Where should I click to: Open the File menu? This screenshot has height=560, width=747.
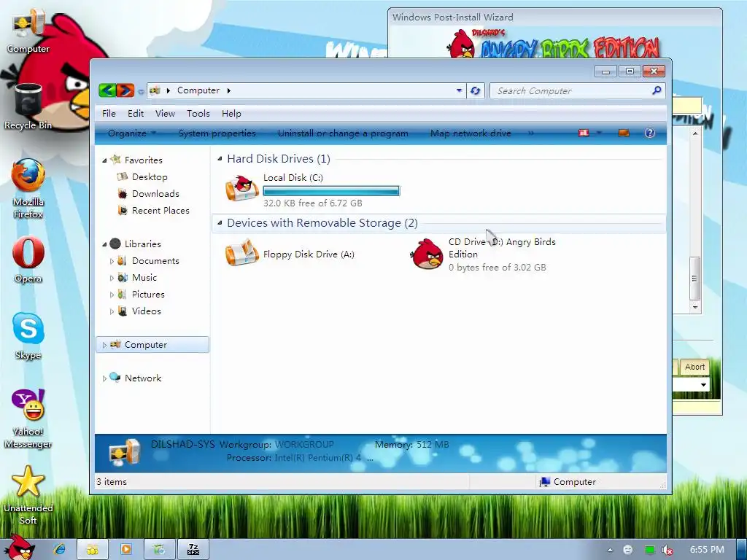coord(109,113)
